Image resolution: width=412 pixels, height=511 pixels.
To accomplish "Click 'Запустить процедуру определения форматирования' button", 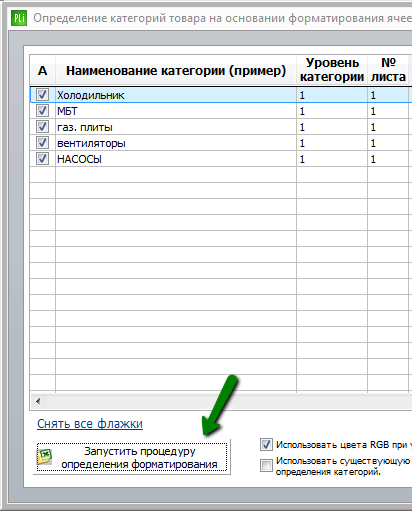I will point(132,457).
